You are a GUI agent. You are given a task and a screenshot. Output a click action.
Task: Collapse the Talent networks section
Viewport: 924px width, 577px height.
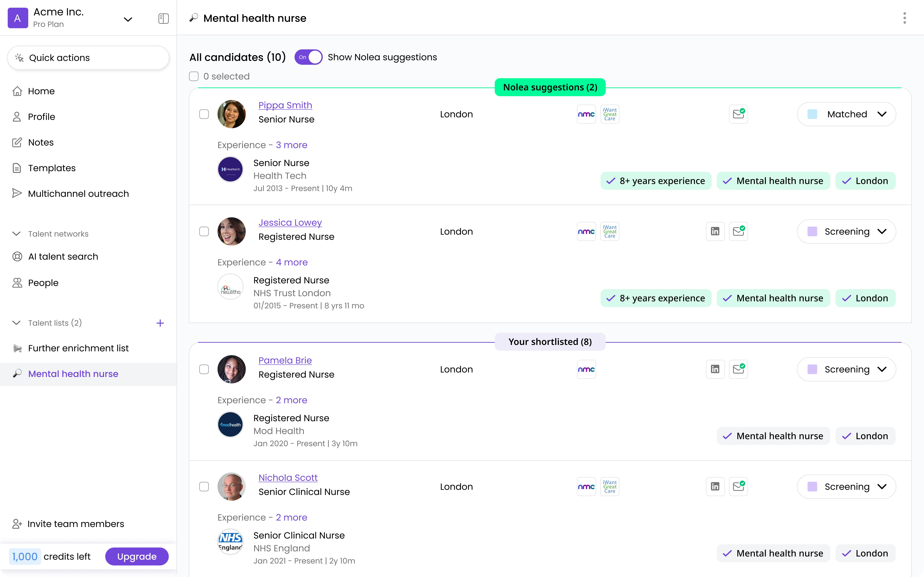pyautogui.click(x=16, y=234)
